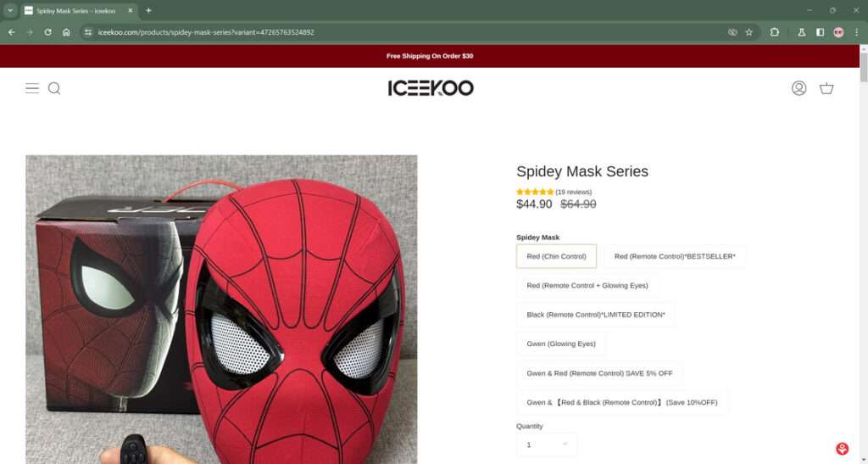Open the account profile icon
Image resolution: width=868 pixels, height=464 pixels.
click(798, 88)
